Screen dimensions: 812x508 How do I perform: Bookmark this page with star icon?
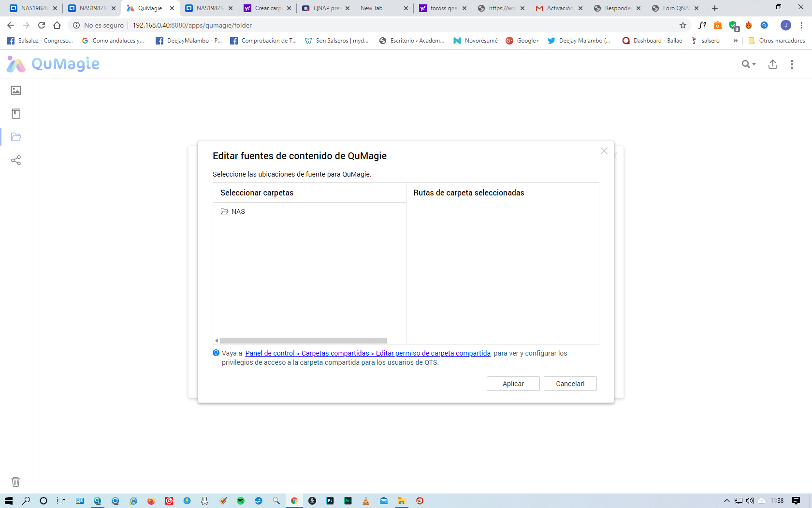point(683,25)
